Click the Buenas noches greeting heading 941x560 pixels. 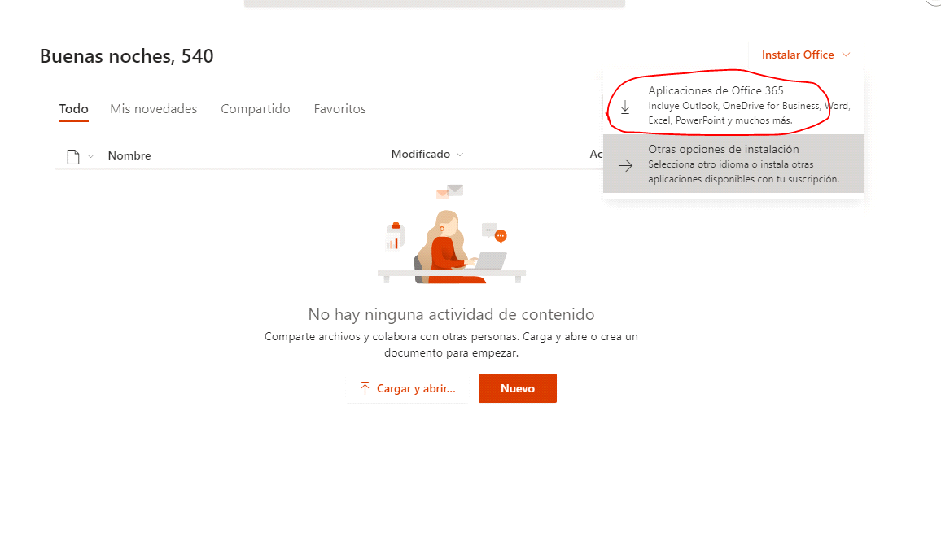pos(126,56)
